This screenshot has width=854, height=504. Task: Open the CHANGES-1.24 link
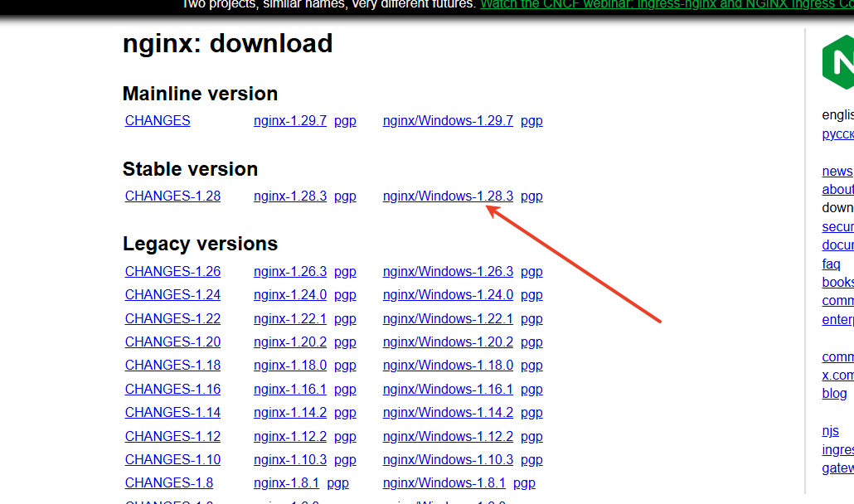(172, 294)
